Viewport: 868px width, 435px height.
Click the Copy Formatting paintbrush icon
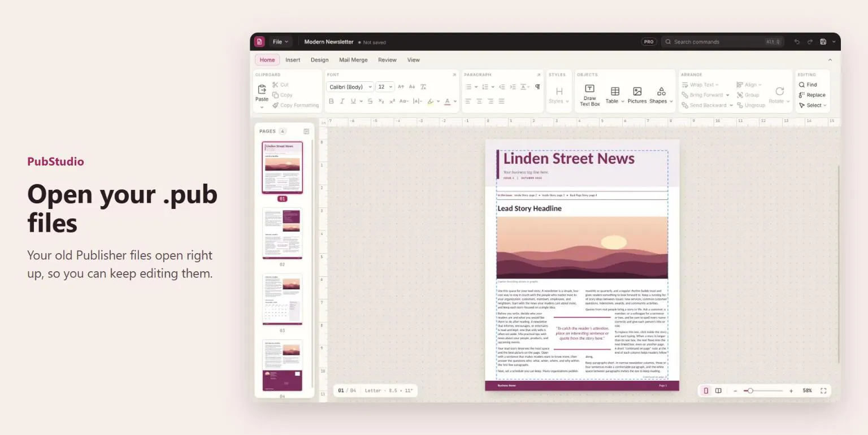276,105
